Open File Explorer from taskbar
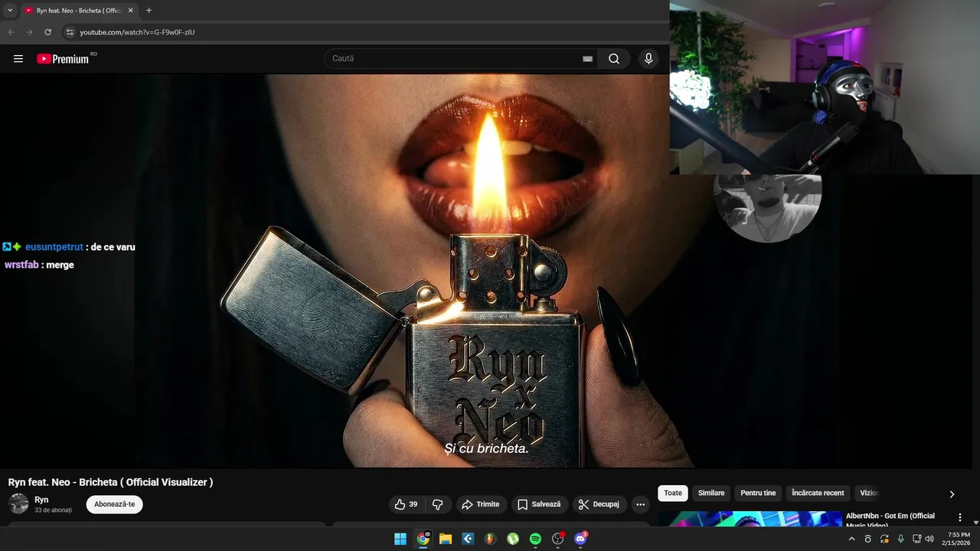Screen dimensions: 980x551 (x=445, y=539)
